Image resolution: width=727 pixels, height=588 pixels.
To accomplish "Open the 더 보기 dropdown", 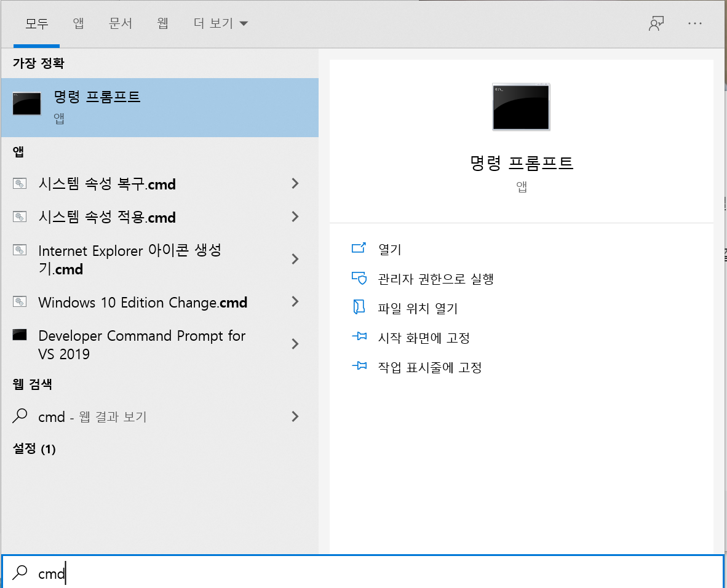I will [221, 23].
